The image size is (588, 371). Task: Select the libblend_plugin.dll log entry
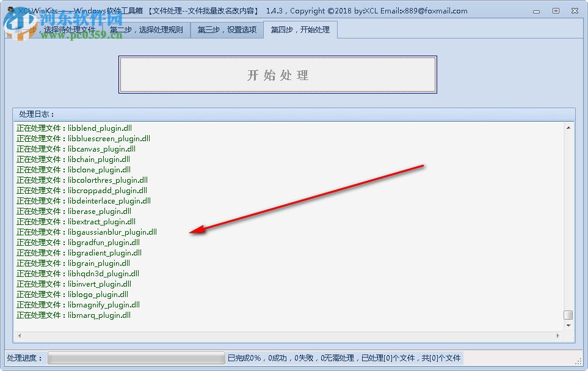click(74, 128)
